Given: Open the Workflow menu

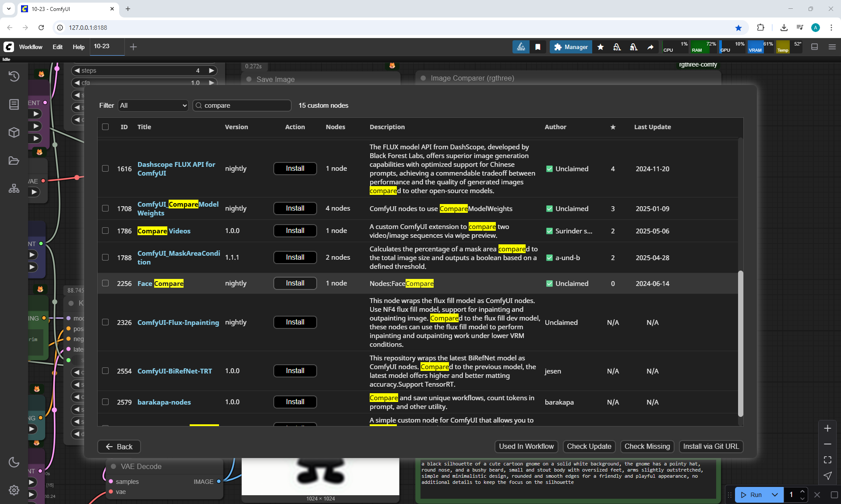Looking at the screenshot, I should [x=31, y=47].
